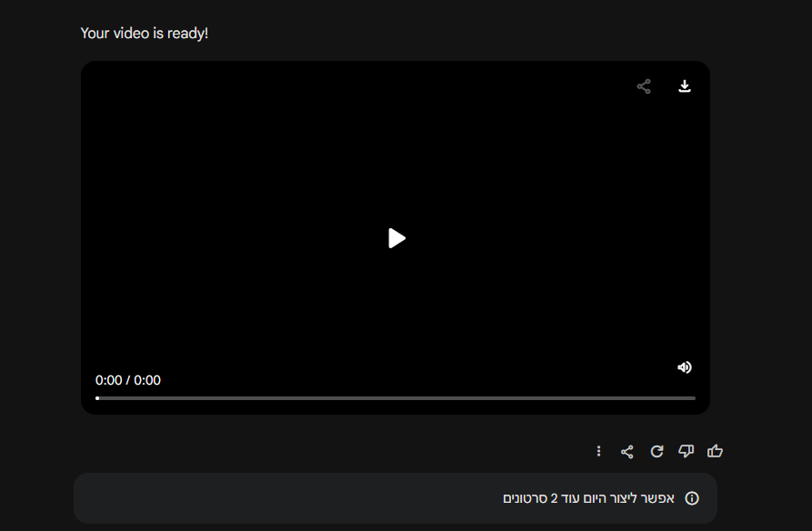This screenshot has height=531, width=812.
Task: Download the video using the download icon
Action: click(x=685, y=86)
